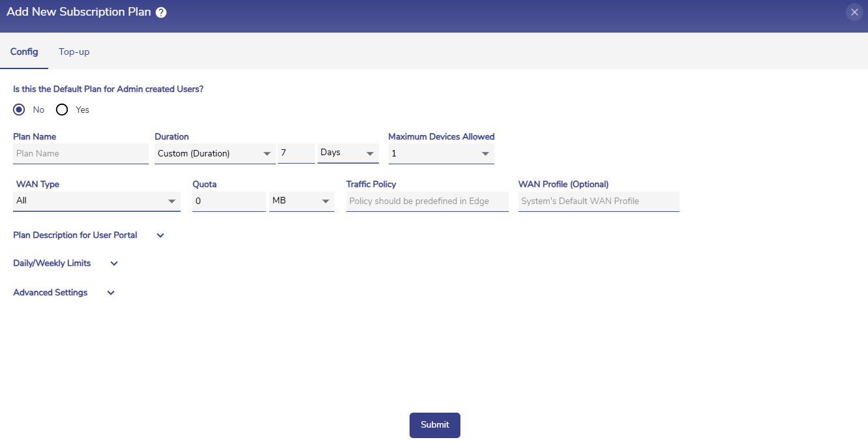
Task: Open the MB quota unit dropdown
Action: point(301,201)
